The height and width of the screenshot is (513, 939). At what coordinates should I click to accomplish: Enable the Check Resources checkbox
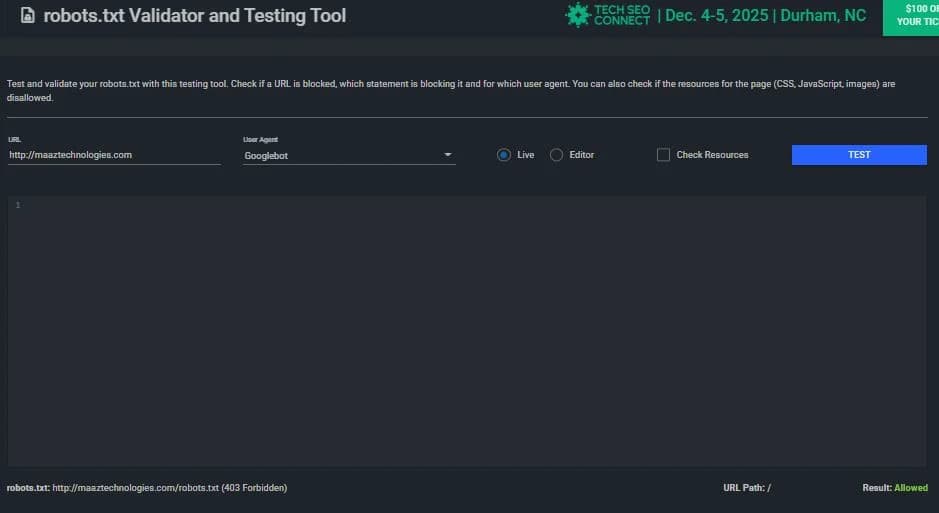[x=663, y=155]
